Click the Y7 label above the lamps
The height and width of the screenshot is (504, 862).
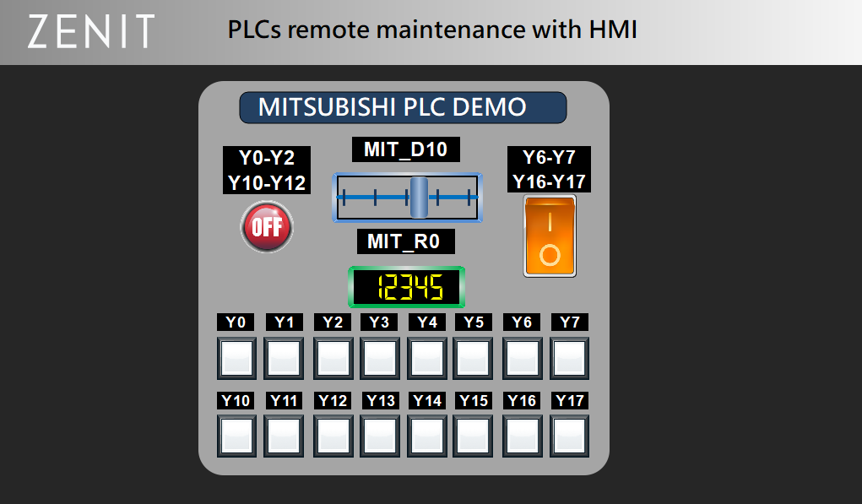point(570,322)
